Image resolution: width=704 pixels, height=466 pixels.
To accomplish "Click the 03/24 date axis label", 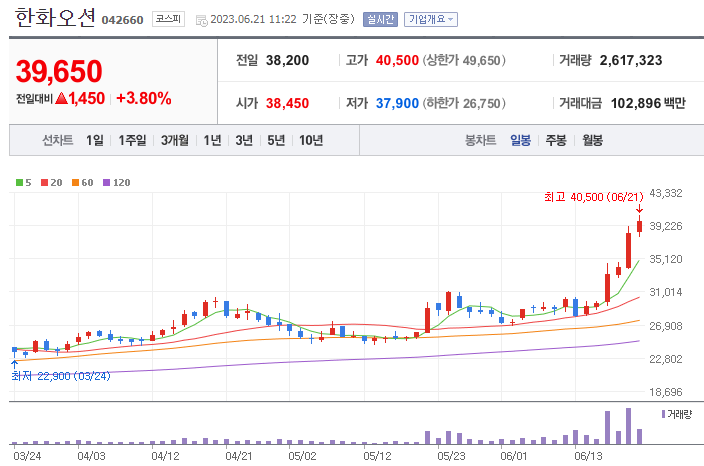I will click(x=27, y=456).
